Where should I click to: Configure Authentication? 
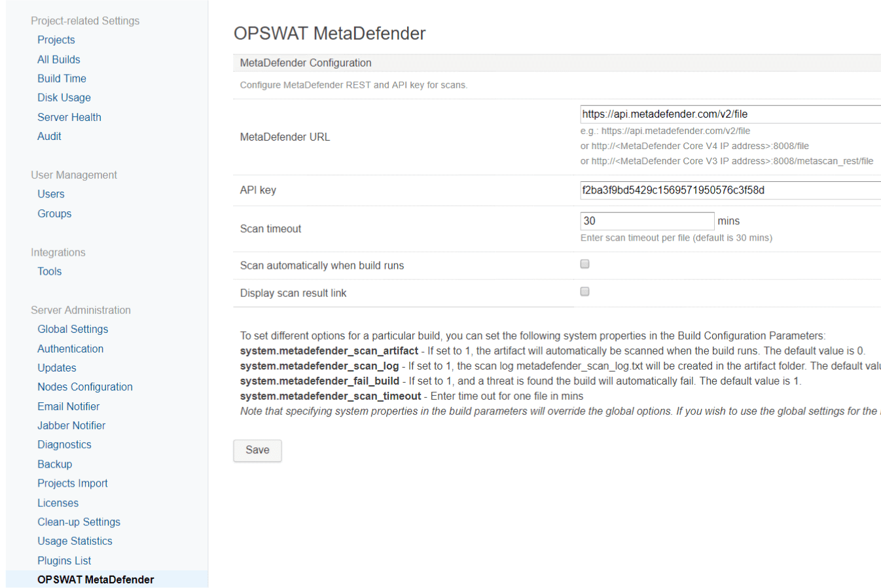pos(70,349)
